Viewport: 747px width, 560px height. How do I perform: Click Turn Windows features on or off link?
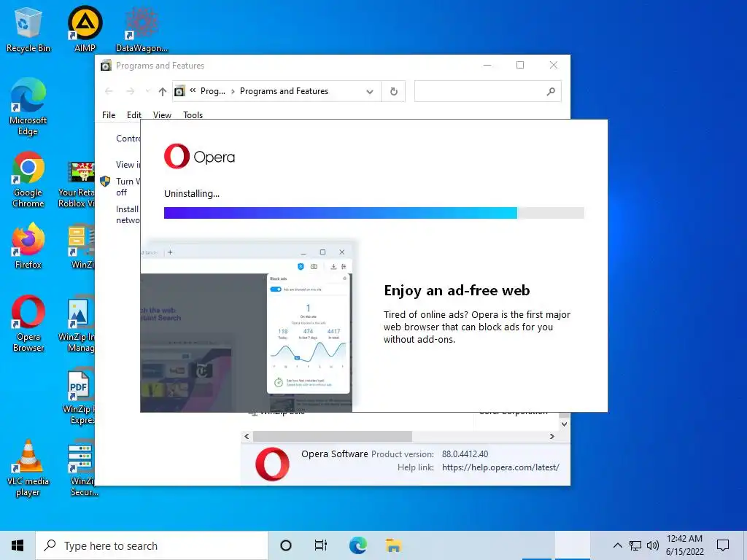128,187
